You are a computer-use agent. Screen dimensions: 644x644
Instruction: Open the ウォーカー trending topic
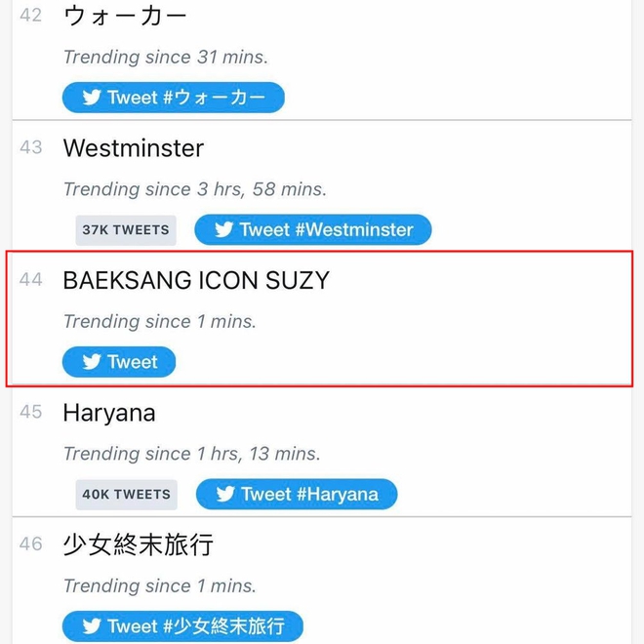coord(125,16)
